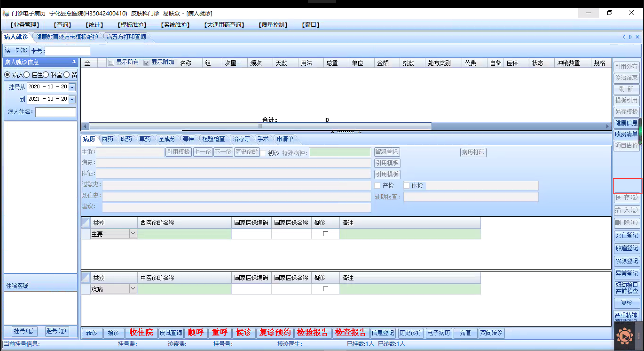Close current tab with blue X
The height and width of the screenshot is (351, 644).
[x=637, y=37]
